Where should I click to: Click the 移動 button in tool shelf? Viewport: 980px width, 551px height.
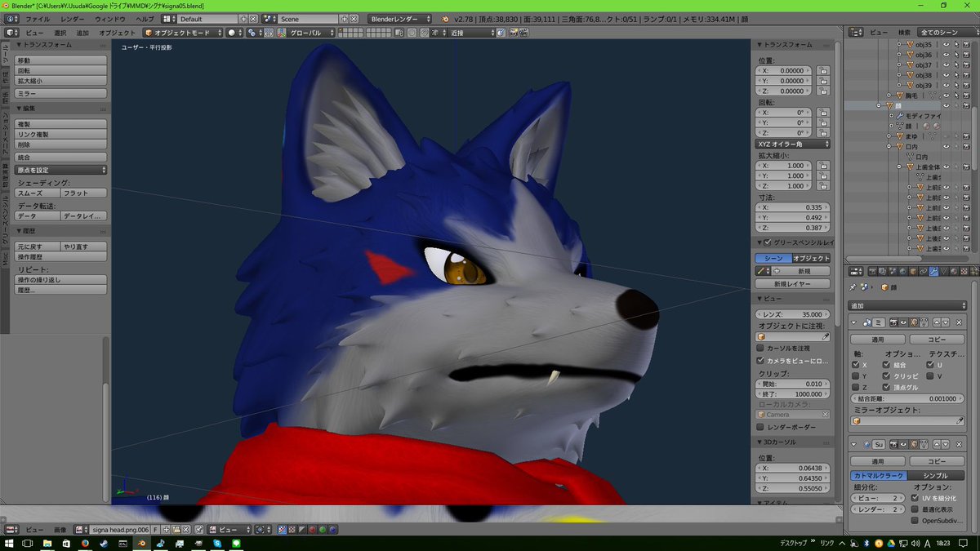point(61,60)
